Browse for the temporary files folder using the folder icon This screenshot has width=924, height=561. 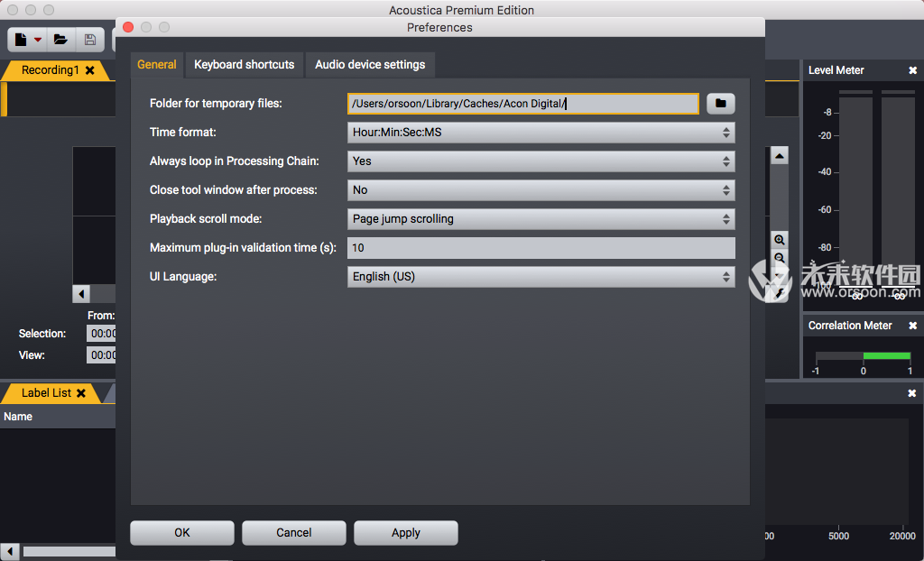(721, 104)
